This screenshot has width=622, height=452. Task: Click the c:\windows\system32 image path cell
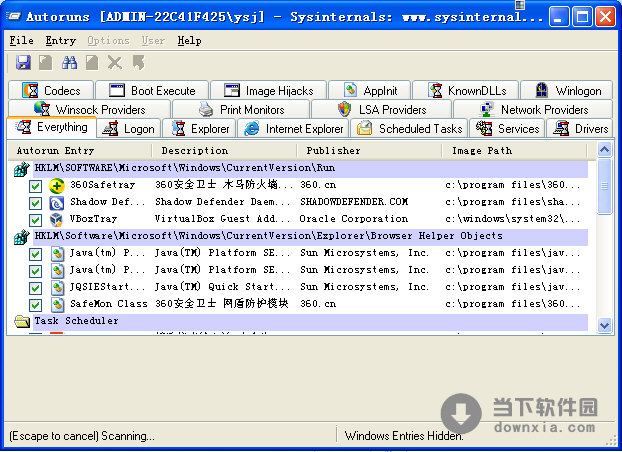tap(513, 219)
